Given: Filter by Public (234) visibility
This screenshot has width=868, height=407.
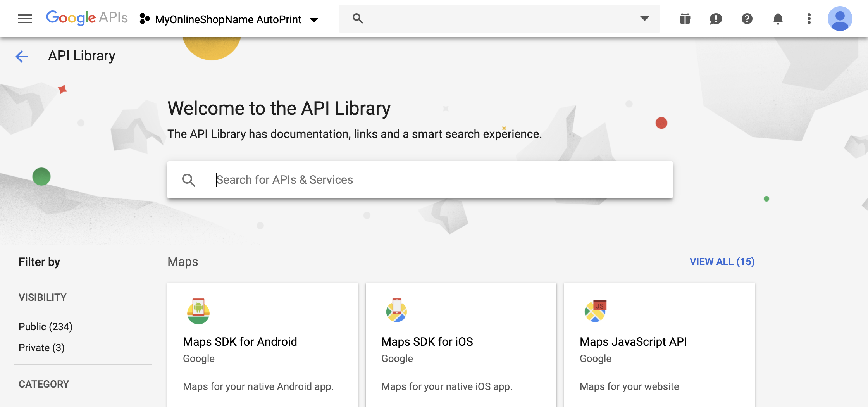Looking at the screenshot, I should [x=46, y=327].
